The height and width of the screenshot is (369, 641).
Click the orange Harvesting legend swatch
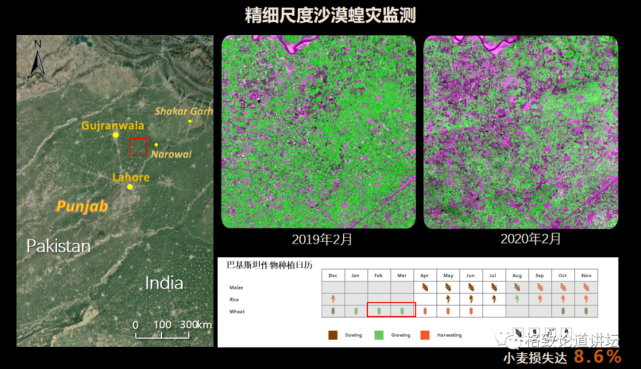425,335
